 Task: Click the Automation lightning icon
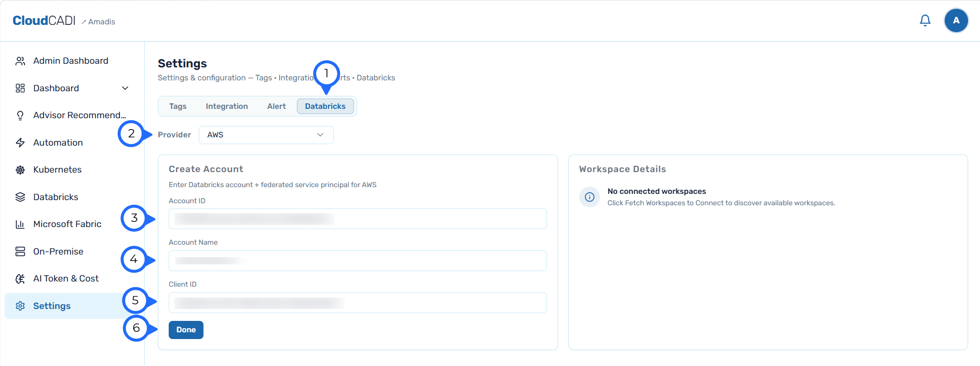(20, 143)
